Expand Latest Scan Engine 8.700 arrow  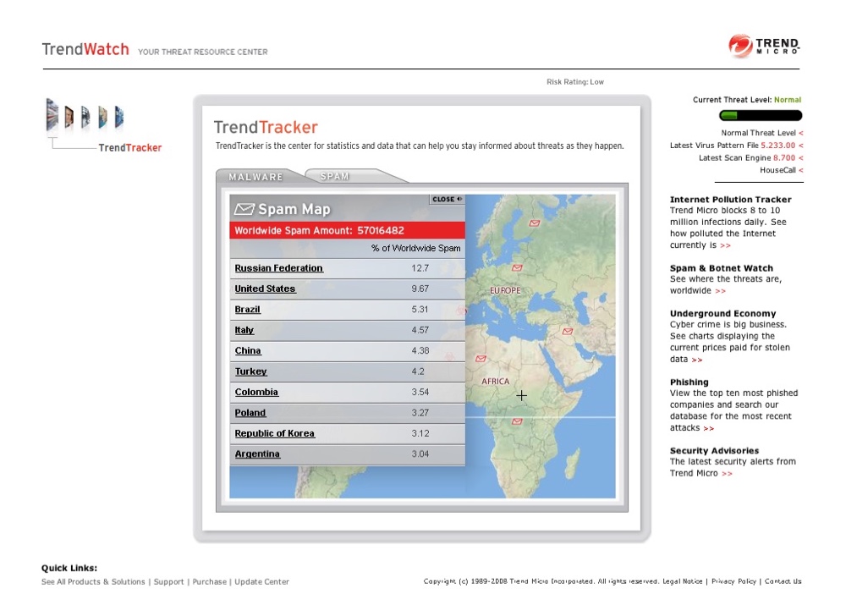800,158
